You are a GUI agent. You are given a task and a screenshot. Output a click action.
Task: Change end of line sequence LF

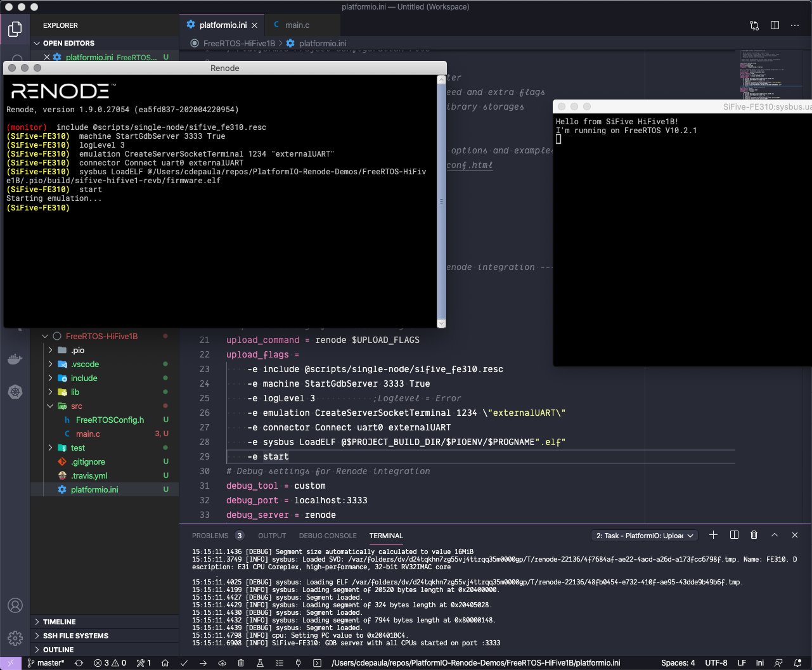742,663
